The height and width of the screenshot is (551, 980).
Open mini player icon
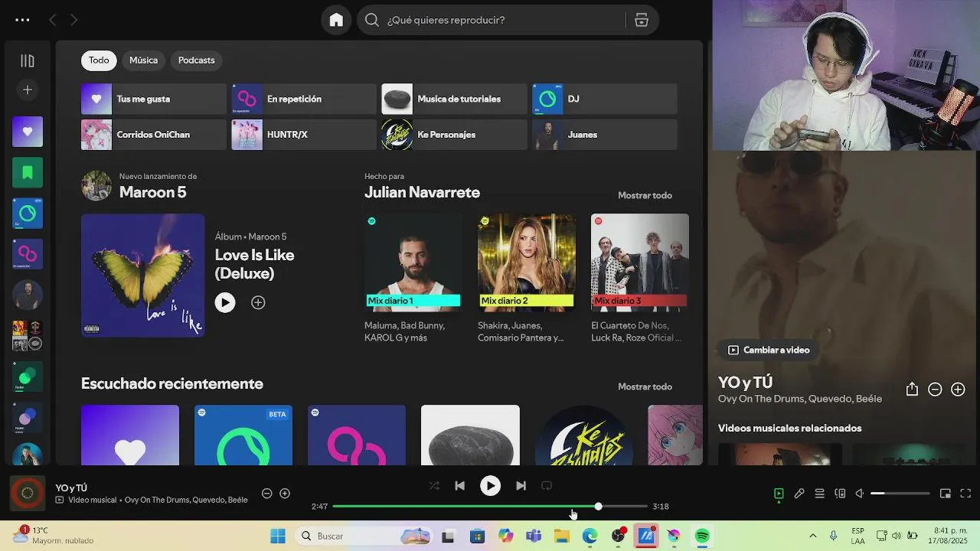click(946, 494)
